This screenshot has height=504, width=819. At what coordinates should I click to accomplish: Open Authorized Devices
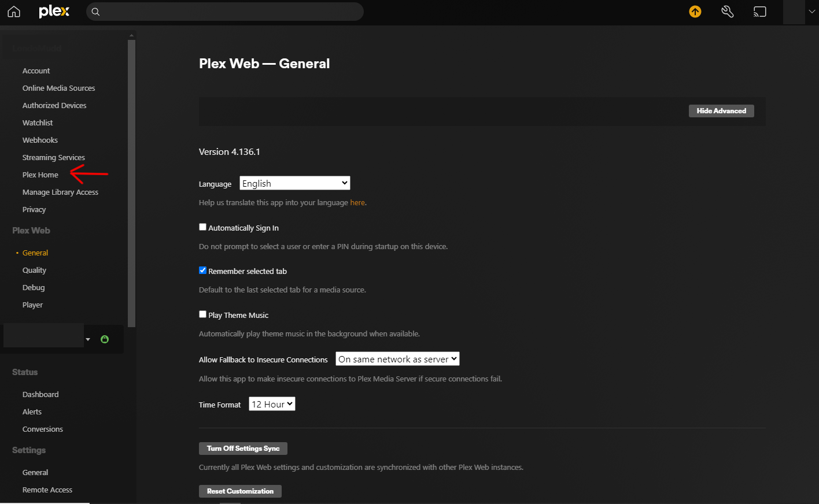(x=54, y=105)
